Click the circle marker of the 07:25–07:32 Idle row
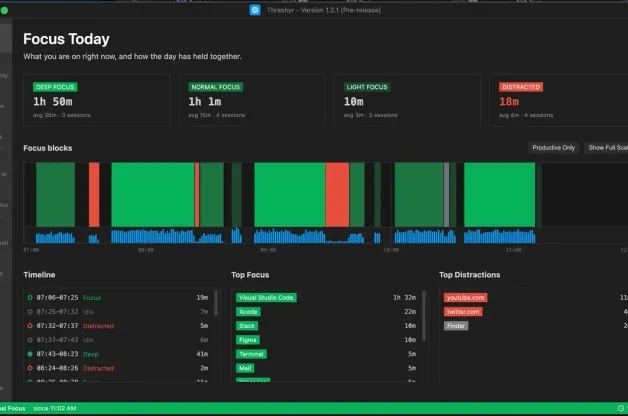The image size is (628, 416). [30, 311]
